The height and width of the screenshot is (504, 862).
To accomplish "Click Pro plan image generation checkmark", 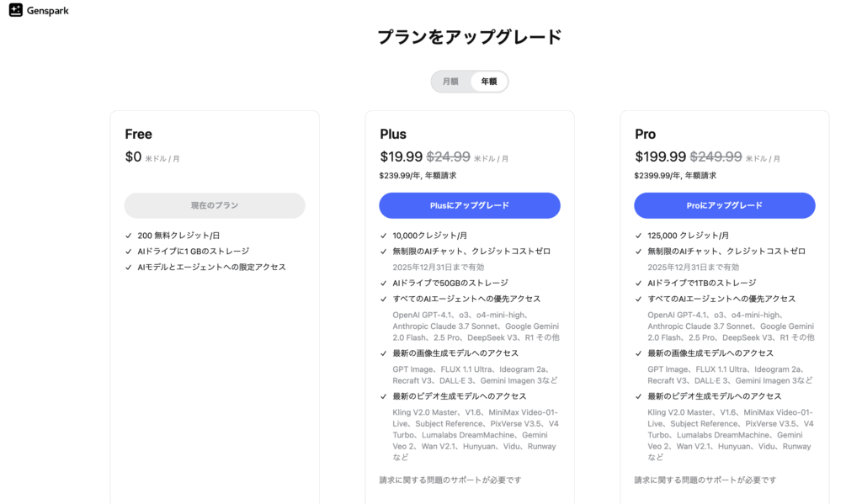I will [639, 353].
